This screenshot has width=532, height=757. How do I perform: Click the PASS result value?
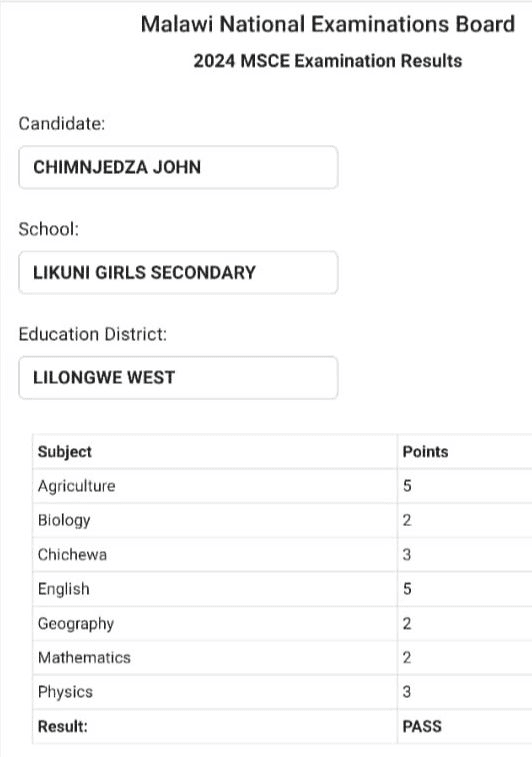(x=422, y=726)
